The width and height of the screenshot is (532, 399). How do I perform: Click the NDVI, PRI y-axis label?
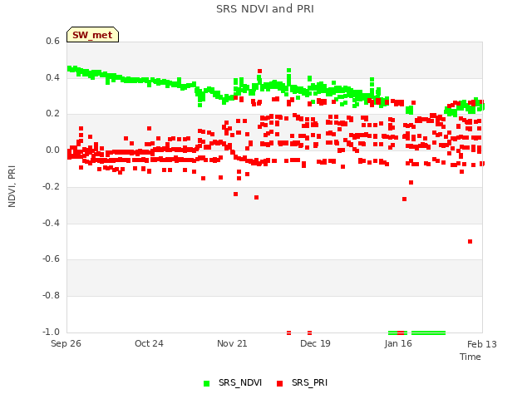click(12, 186)
